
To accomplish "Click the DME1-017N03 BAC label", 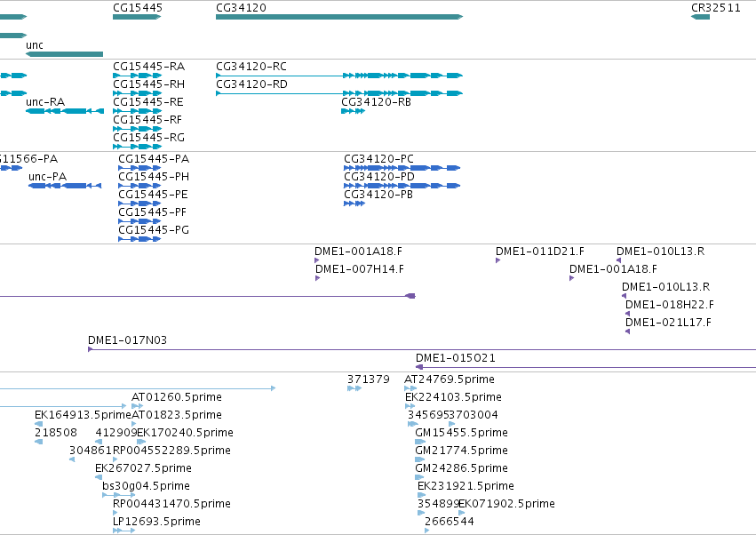I will tap(127, 340).
